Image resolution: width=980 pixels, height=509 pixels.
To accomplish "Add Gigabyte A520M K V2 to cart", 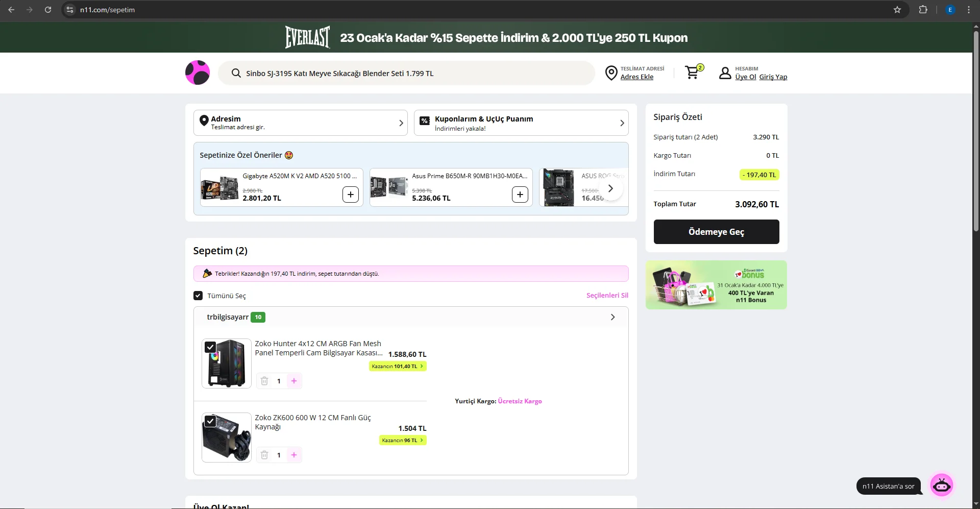I will point(351,195).
